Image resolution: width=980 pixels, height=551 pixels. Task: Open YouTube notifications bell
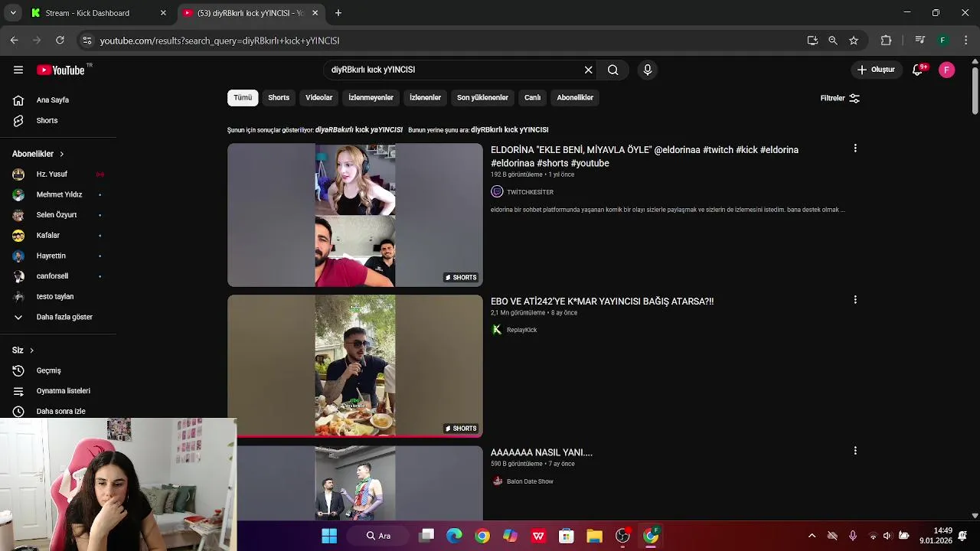pyautogui.click(x=917, y=70)
